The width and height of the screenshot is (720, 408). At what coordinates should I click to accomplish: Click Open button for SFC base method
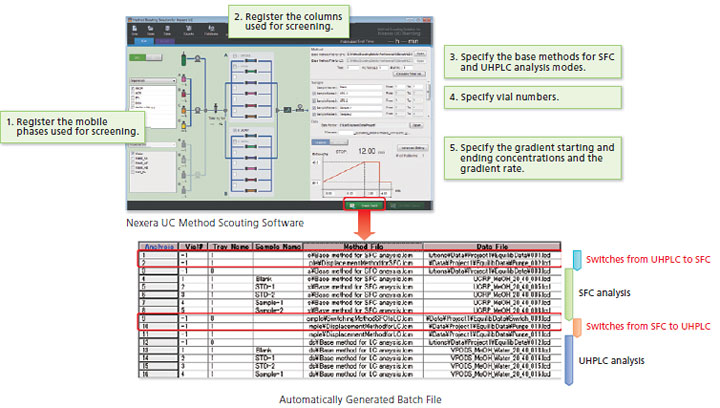420,54
